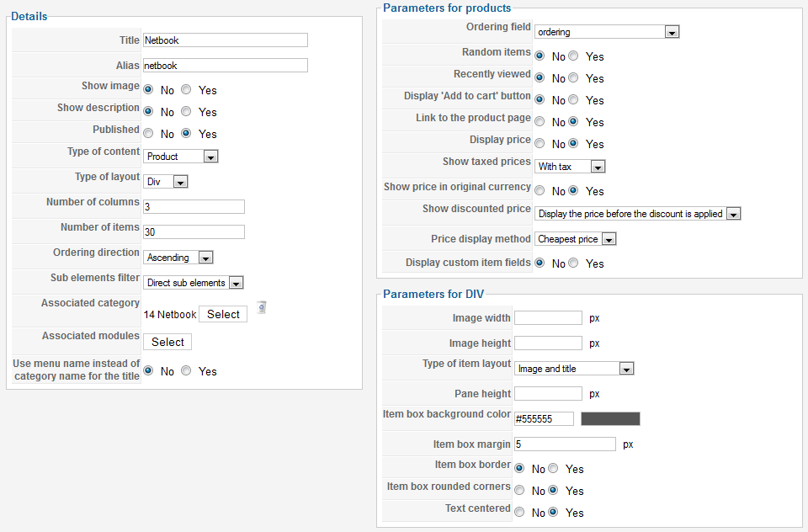The image size is (808, 532).
Task: Click the Number of columns field
Action: point(194,207)
